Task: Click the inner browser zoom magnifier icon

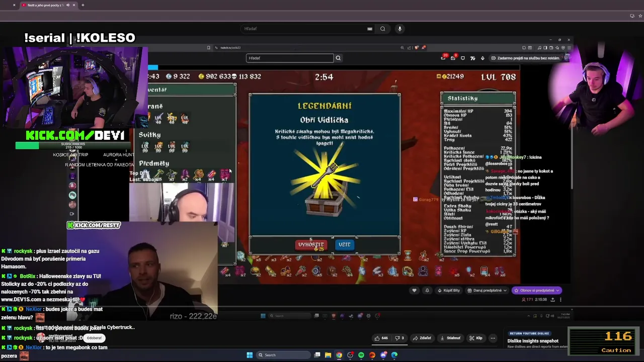Action: (402, 48)
